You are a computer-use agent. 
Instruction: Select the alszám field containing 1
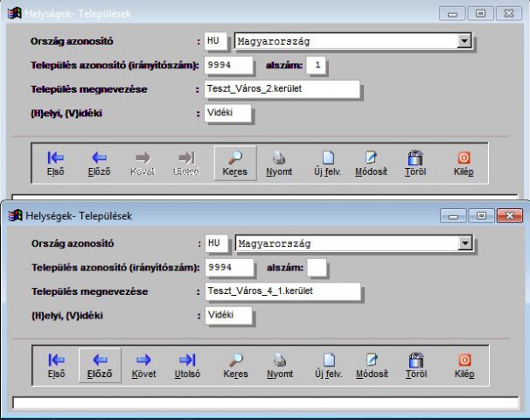pyautogui.click(x=318, y=66)
